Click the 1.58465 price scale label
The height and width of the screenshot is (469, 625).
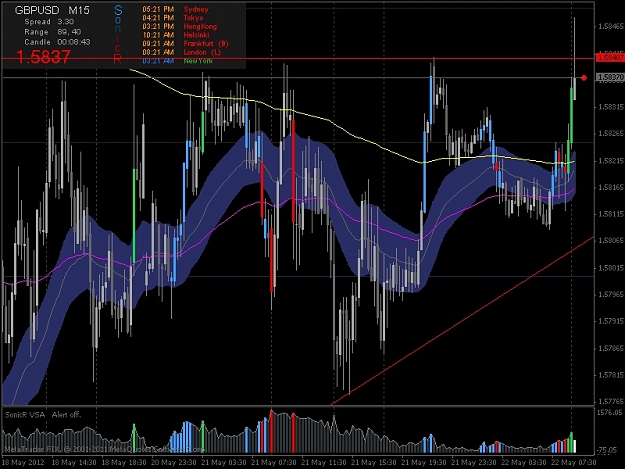pyautogui.click(x=611, y=27)
